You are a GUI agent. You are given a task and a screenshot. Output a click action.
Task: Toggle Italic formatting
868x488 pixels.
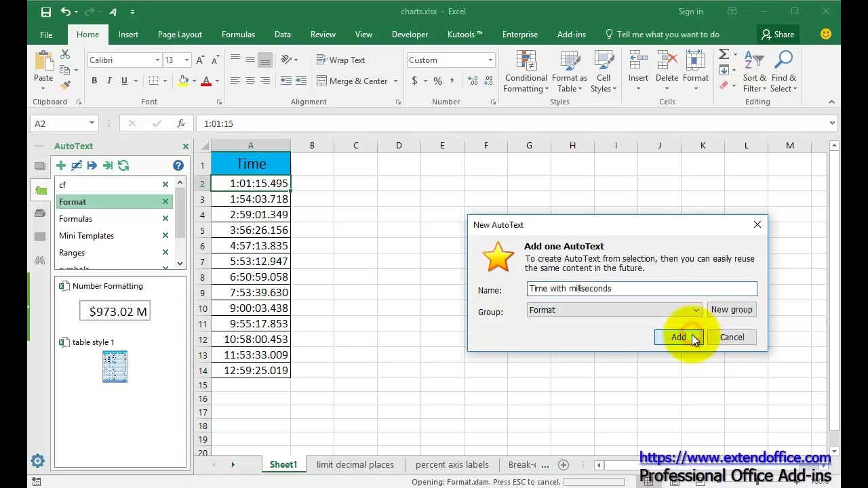109,81
